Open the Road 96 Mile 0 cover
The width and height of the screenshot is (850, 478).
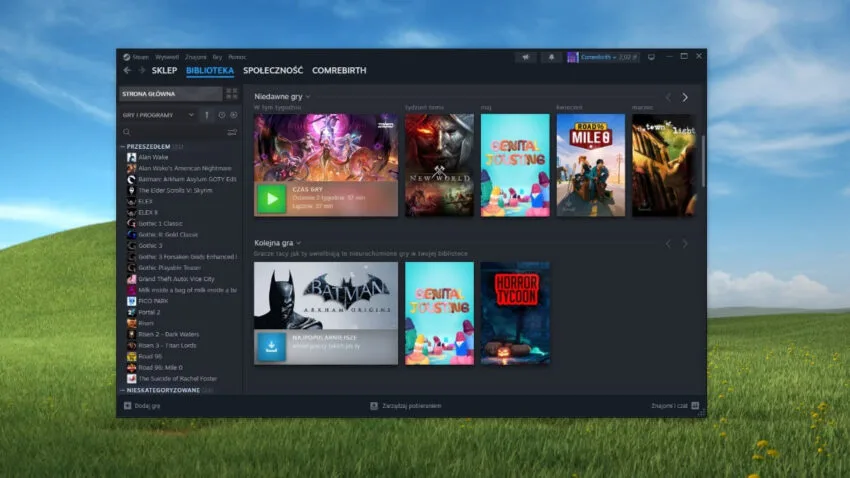pos(591,165)
